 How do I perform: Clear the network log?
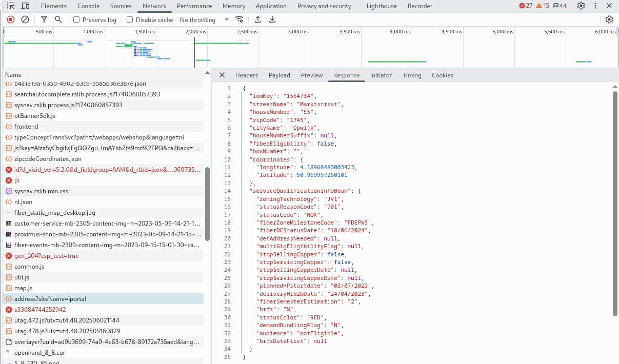tap(25, 19)
